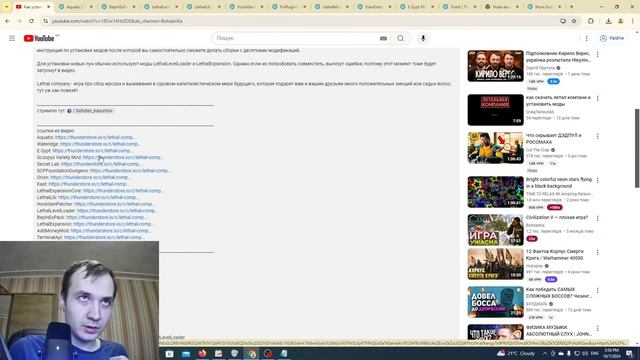Open options menu for Кирило Верес video
640x360 pixels.
tap(598, 54)
